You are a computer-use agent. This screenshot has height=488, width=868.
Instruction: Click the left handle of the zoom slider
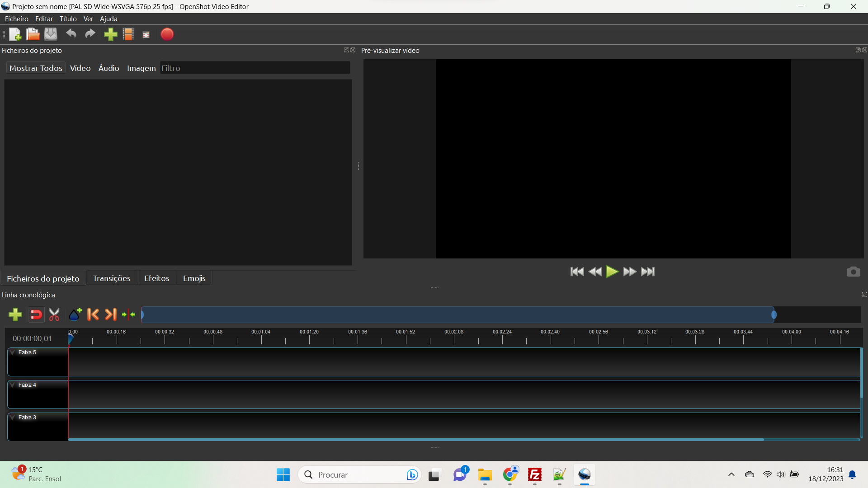(142, 314)
